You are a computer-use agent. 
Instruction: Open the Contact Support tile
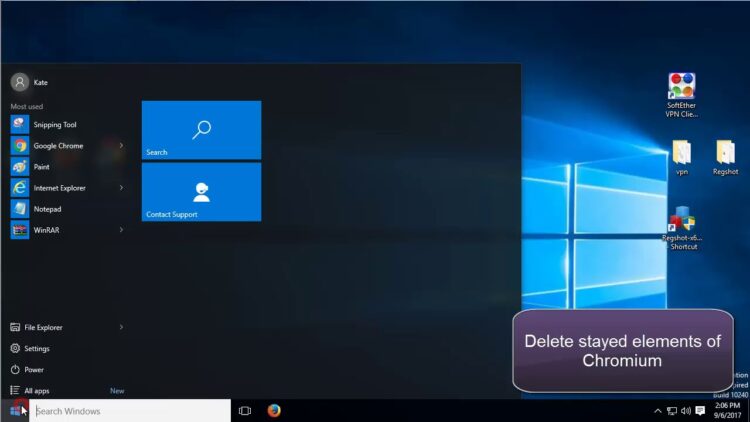(201, 192)
